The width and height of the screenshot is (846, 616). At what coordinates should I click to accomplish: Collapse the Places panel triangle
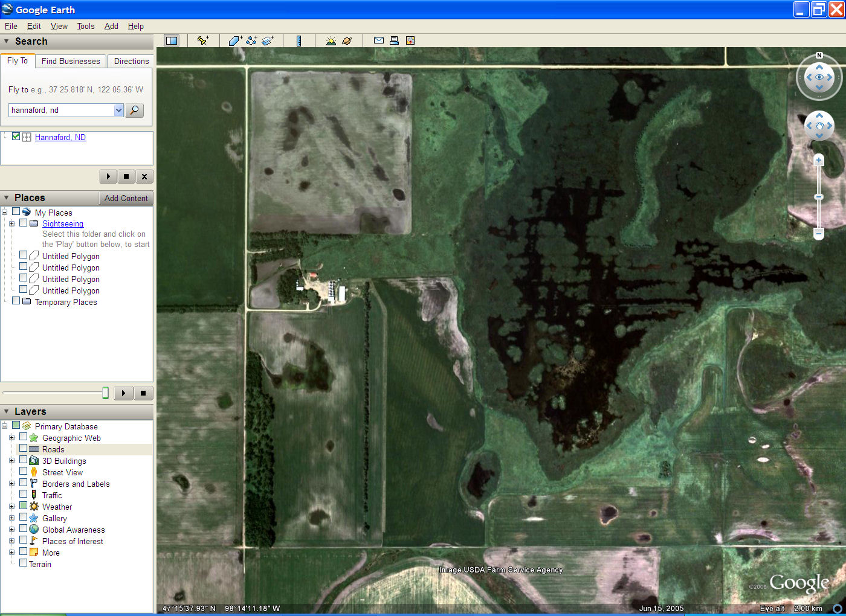click(7, 197)
